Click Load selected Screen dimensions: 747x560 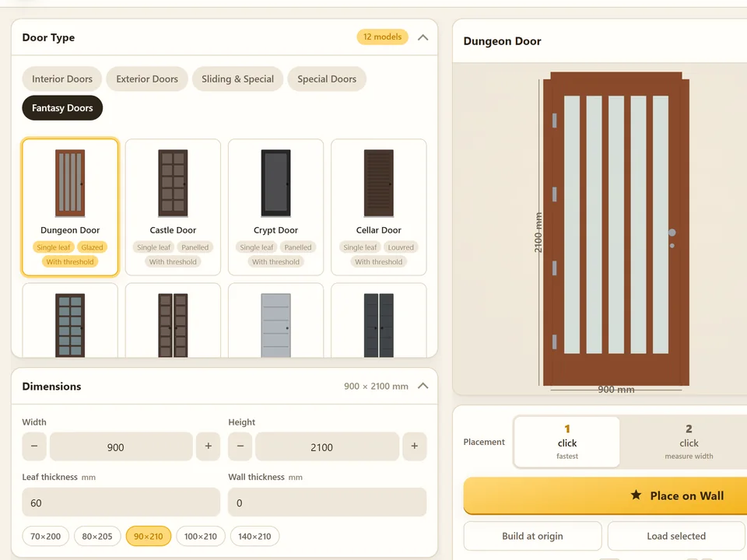coord(676,536)
